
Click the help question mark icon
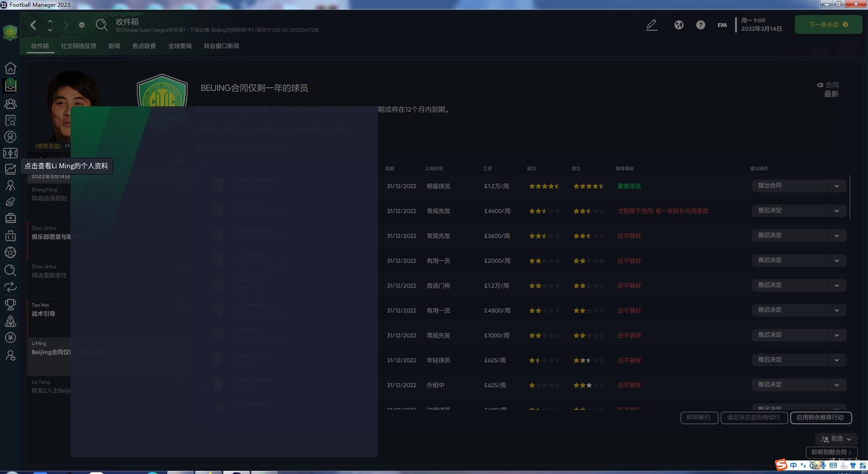pyautogui.click(x=700, y=25)
